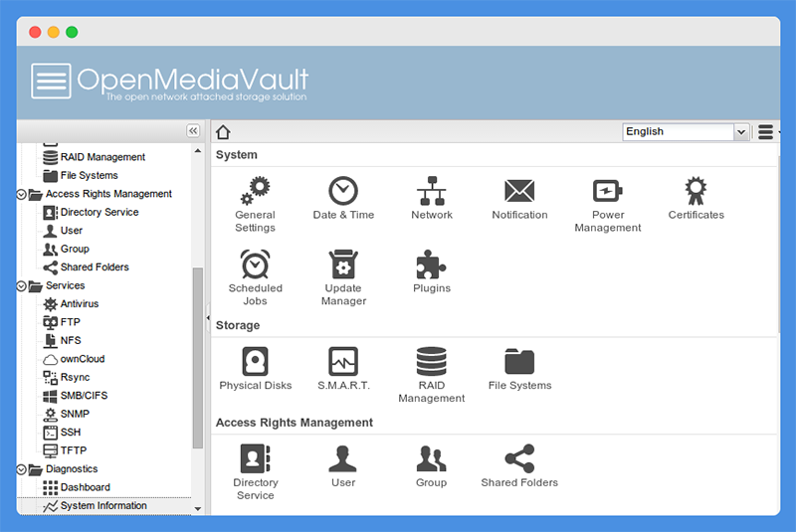Select Shared Folders in the sidebar tree

(87, 267)
